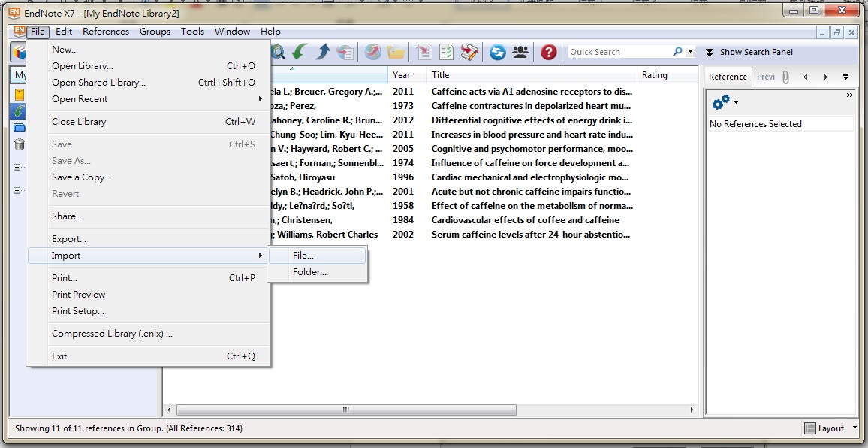Open the reference panel tab menu dropdown

[x=846, y=77]
